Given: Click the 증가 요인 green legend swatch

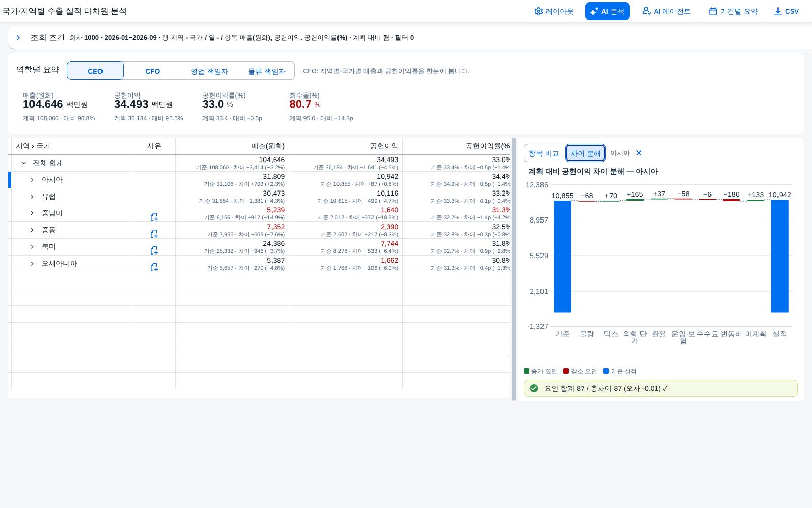Looking at the screenshot, I should (x=526, y=371).
